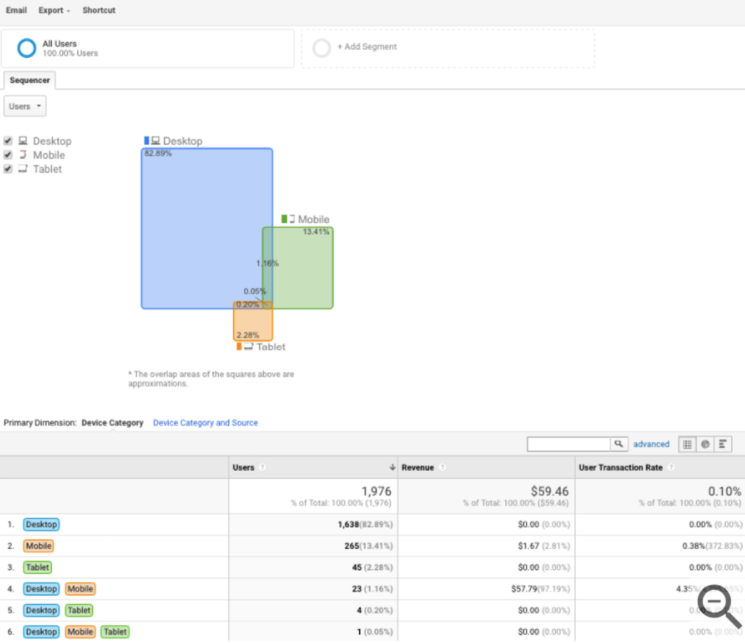
Task: Expand the Export dropdown menu
Action: coord(54,10)
